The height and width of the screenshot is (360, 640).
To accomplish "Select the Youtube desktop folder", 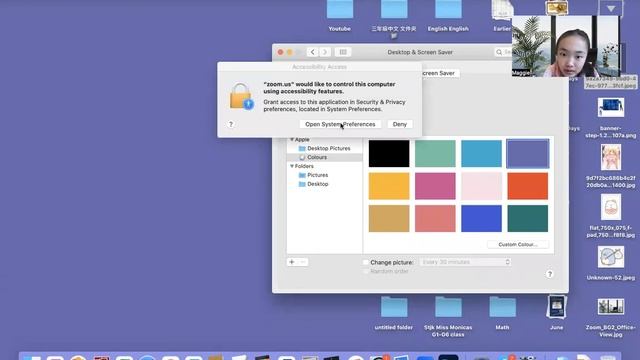I will pos(340,16).
